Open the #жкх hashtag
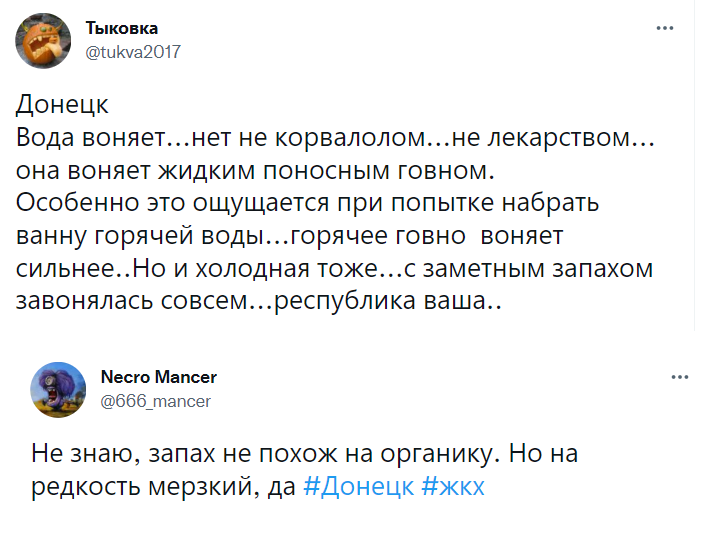 (453, 486)
